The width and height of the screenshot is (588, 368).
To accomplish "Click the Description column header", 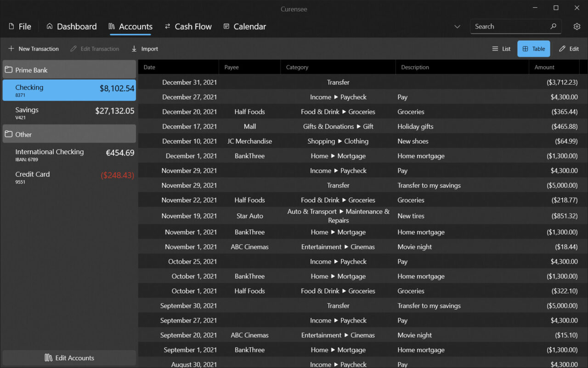I will pyautogui.click(x=462, y=67).
